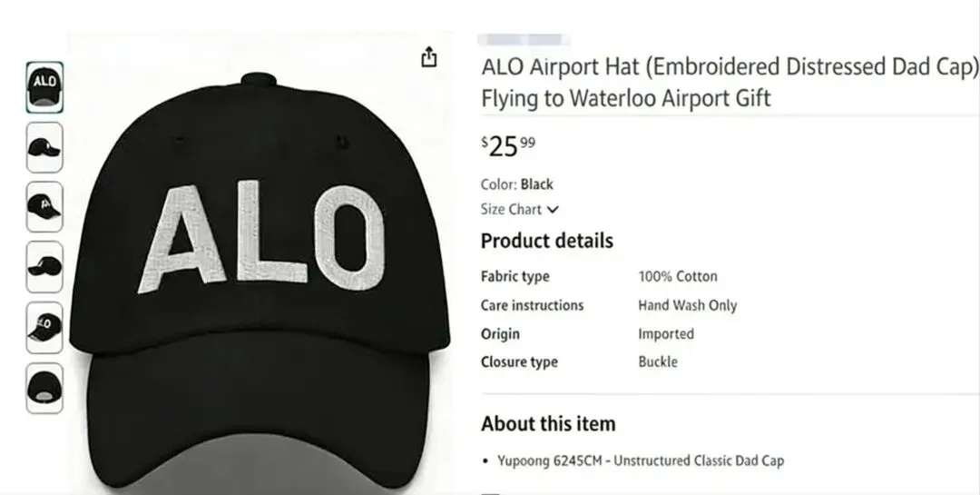Screen dimensions: 980x495
Task: Click the Color: Black label
Action: click(x=516, y=184)
